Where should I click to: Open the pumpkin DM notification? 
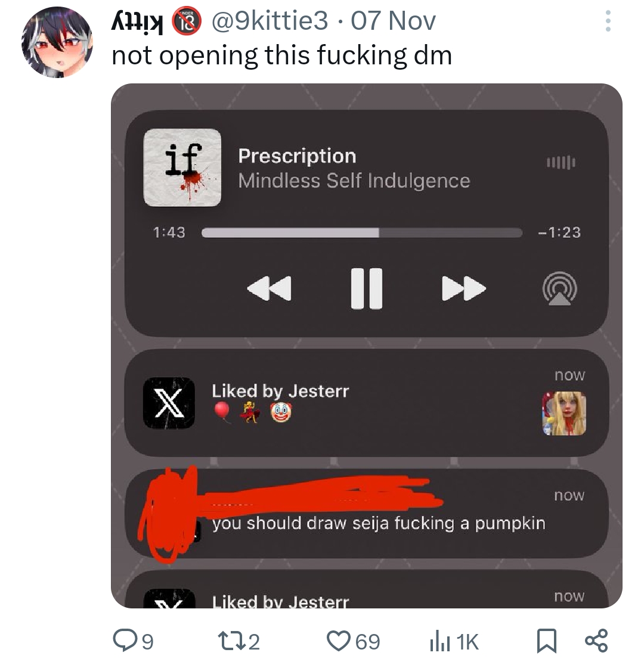tap(366, 514)
